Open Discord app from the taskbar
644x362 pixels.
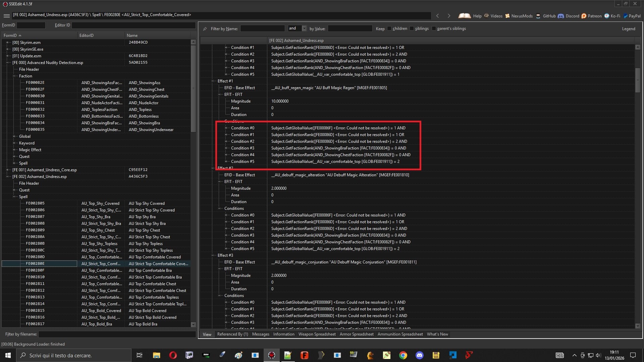420,355
